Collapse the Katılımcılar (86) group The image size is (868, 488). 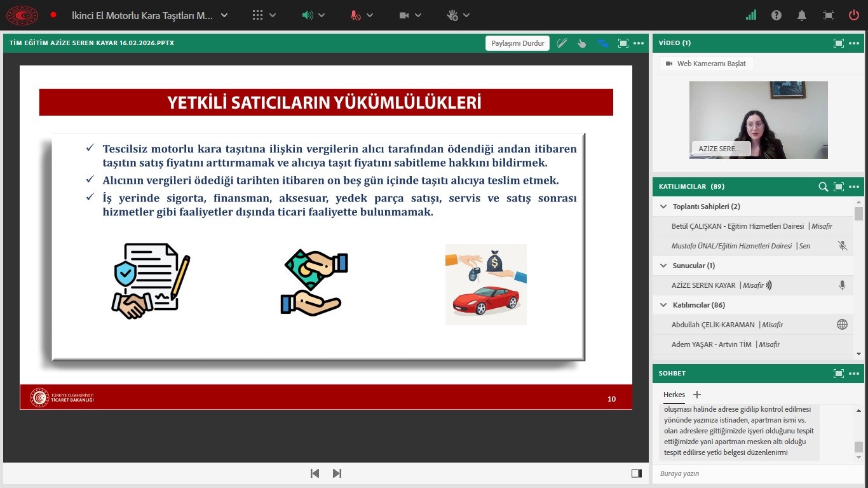664,305
